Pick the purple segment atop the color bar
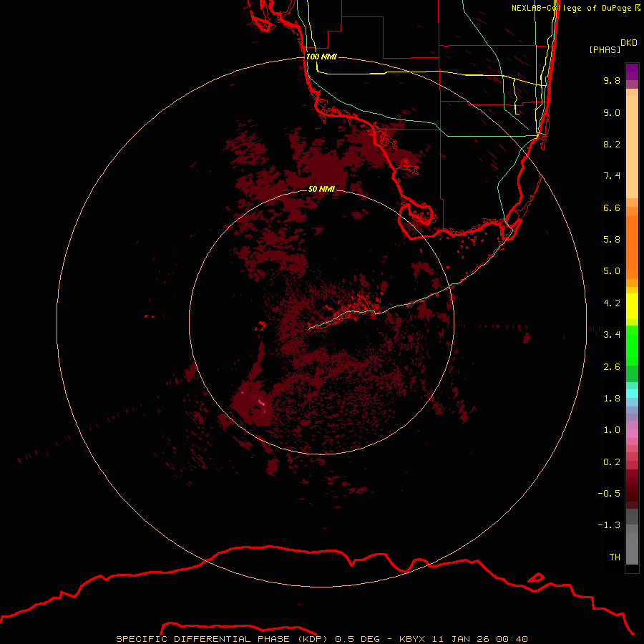This screenshot has height=644, width=644. pos(632,72)
